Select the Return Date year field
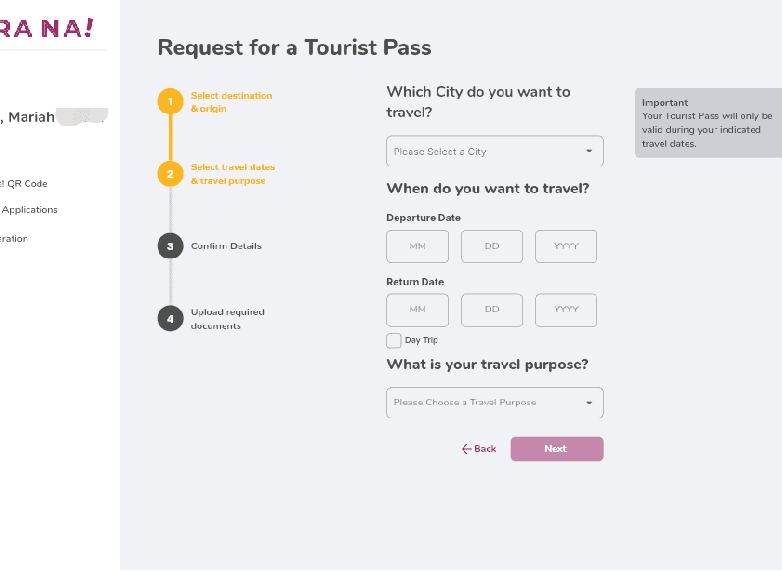The width and height of the screenshot is (782, 571). [566, 310]
